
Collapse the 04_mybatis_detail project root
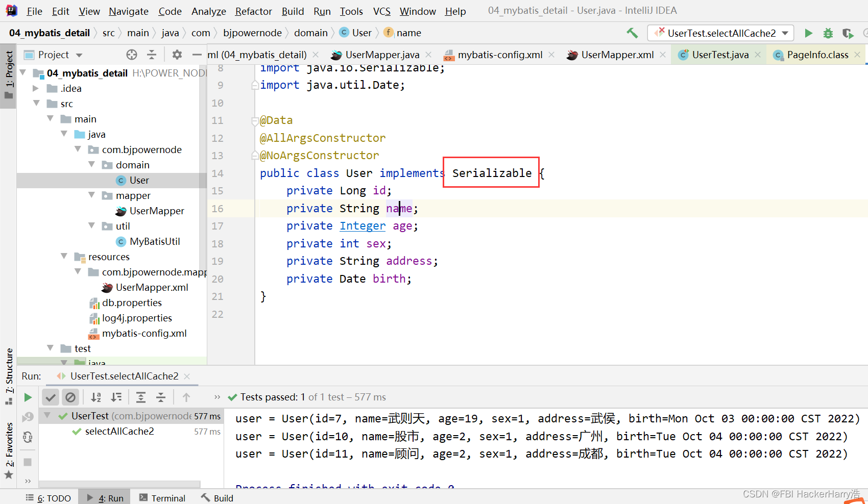click(x=23, y=73)
